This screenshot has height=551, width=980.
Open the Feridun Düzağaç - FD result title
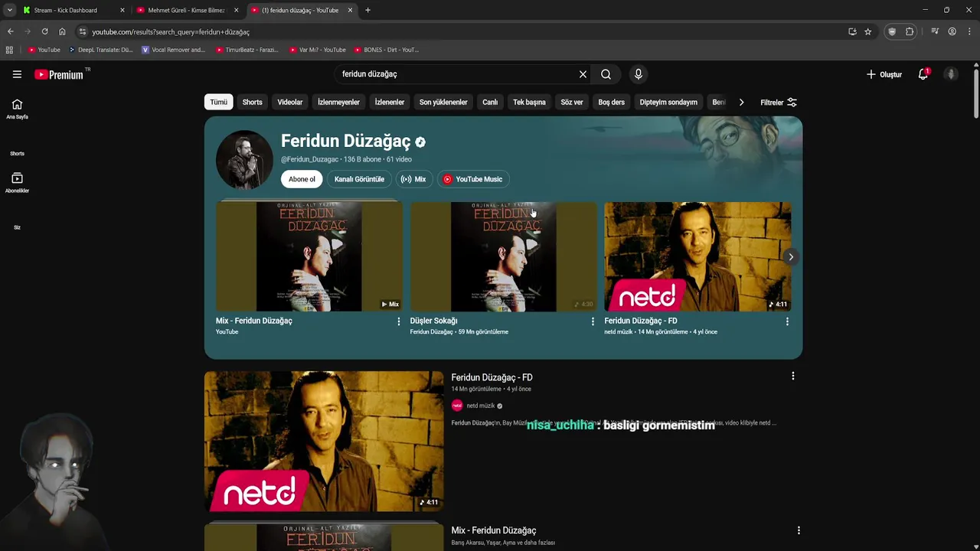click(492, 377)
